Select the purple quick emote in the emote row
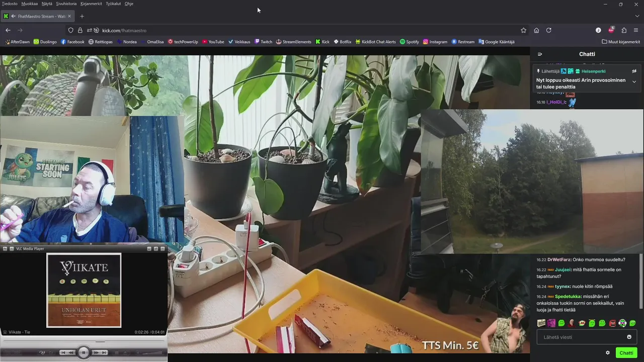This screenshot has height=362, width=644. (x=551, y=323)
